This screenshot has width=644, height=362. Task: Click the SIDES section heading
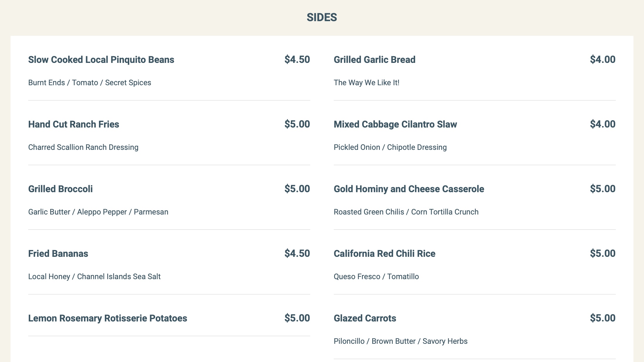322,17
